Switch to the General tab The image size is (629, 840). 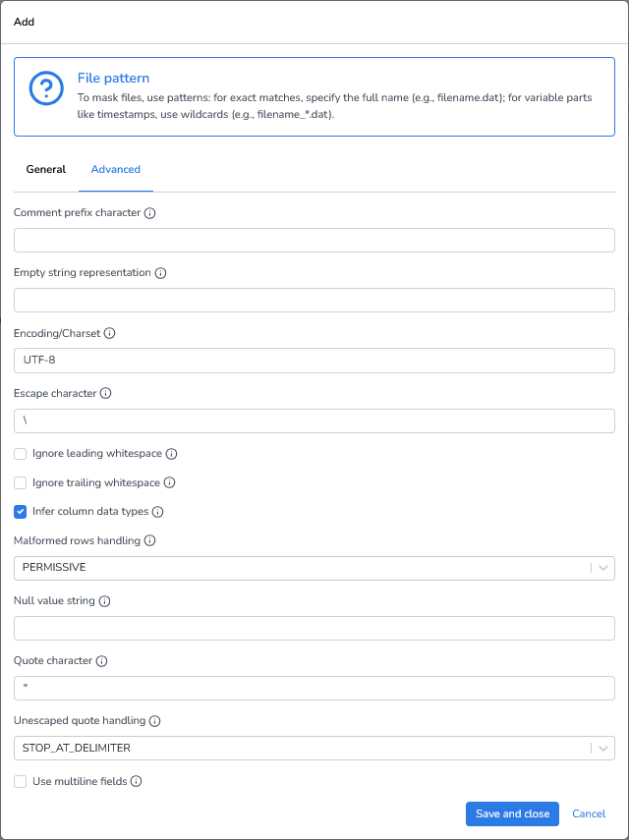pos(45,169)
